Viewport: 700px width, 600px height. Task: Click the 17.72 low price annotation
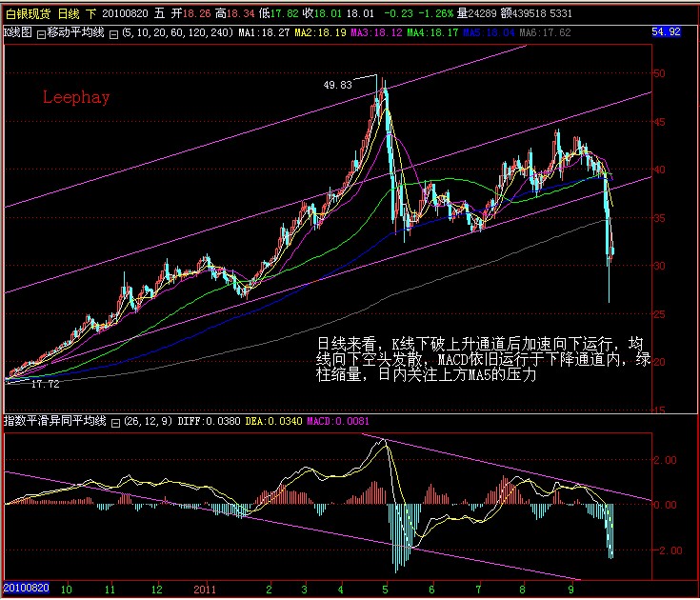(x=45, y=384)
